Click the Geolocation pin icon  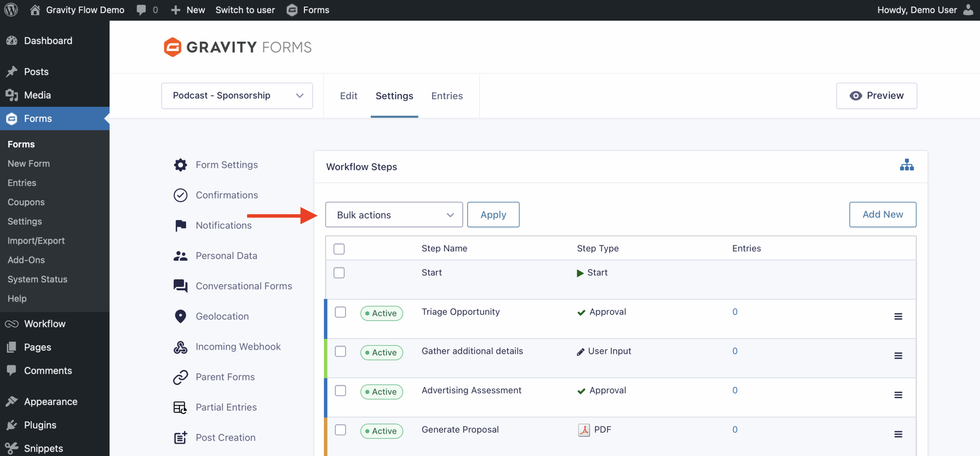click(x=180, y=316)
